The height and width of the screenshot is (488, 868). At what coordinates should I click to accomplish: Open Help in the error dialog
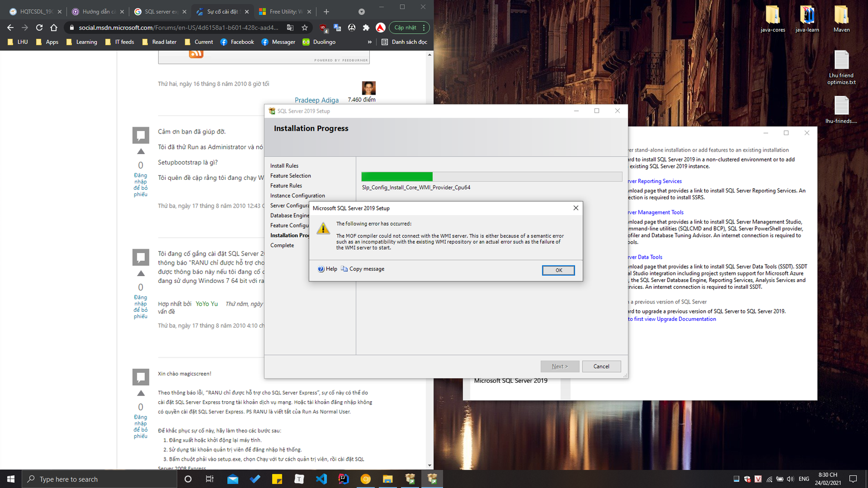pos(327,269)
